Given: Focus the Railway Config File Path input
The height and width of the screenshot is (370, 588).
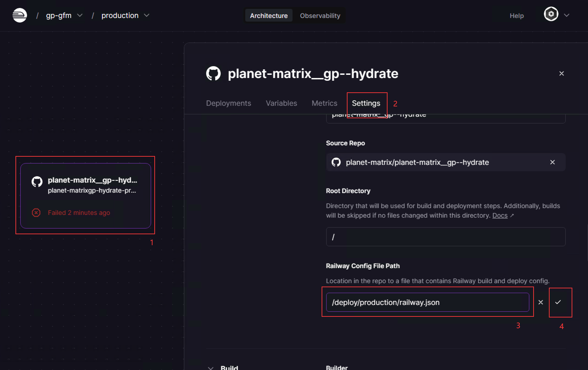Looking at the screenshot, I should click(428, 302).
